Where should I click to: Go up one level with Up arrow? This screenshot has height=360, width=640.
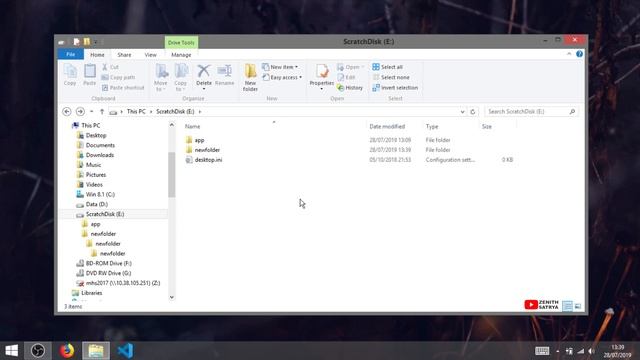(x=102, y=111)
